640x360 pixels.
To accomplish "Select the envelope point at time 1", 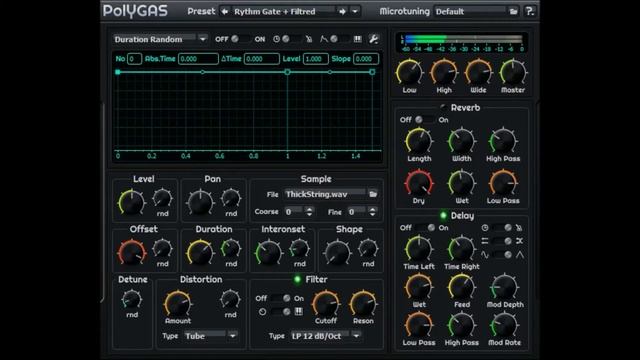I will pyautogui.click(x=287, y=72).
